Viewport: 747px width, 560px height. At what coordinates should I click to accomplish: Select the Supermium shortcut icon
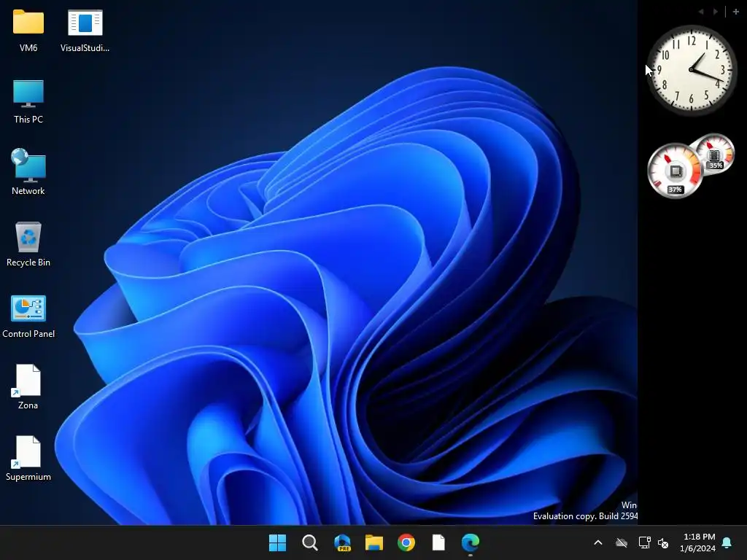tap(28, 458)
